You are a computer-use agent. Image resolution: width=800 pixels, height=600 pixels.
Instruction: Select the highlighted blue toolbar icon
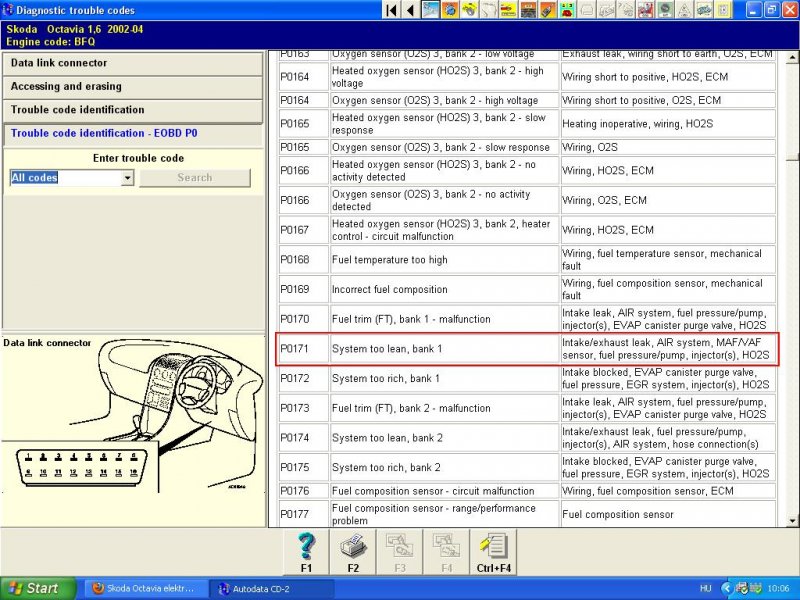[431, 10]
